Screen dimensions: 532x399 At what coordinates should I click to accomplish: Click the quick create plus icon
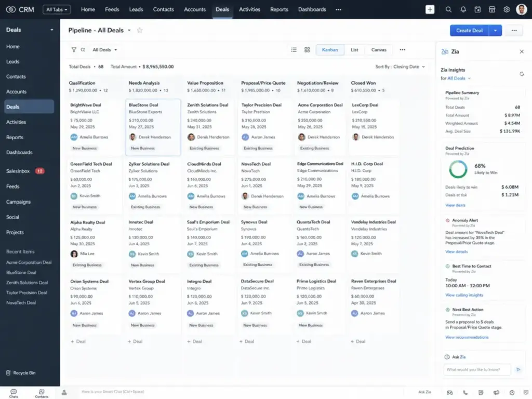point(430,9)
